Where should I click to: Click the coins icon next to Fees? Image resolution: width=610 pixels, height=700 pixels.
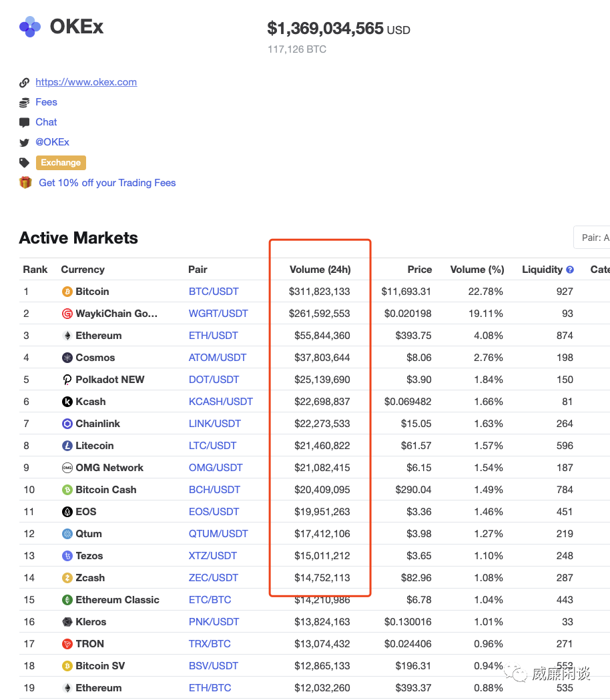click(24, 103)
